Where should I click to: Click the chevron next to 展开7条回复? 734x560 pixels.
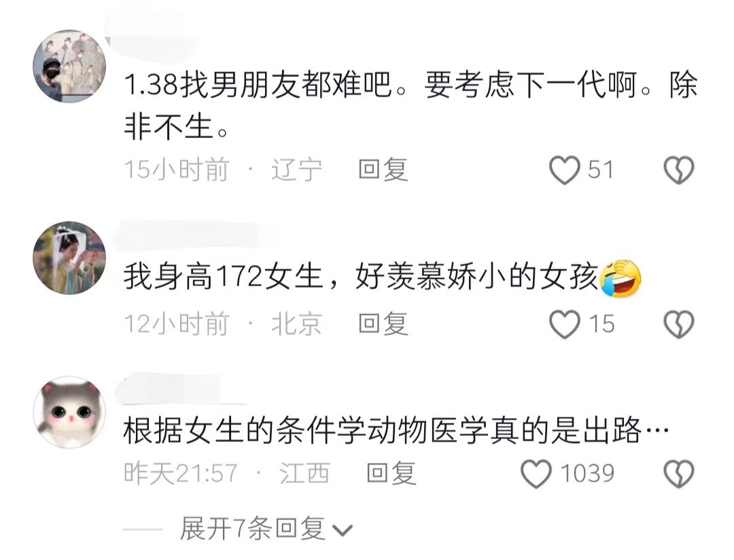click(x=342, y=531)
